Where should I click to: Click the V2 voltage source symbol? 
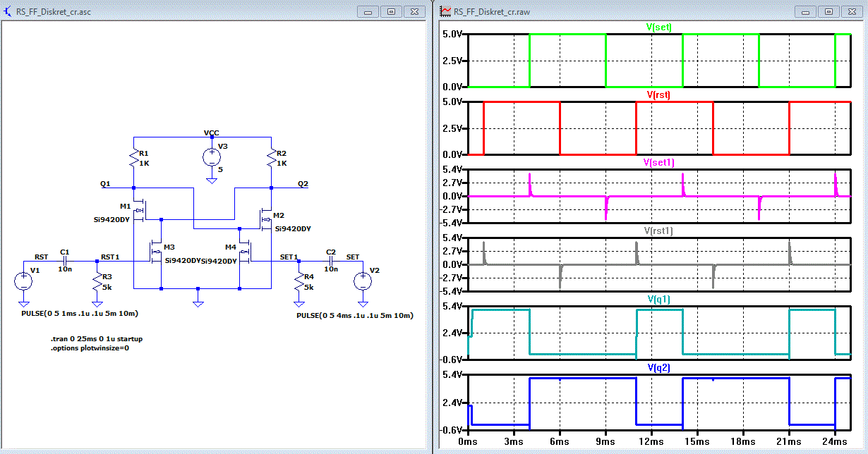pyautogui.click(x=363, y=281)
